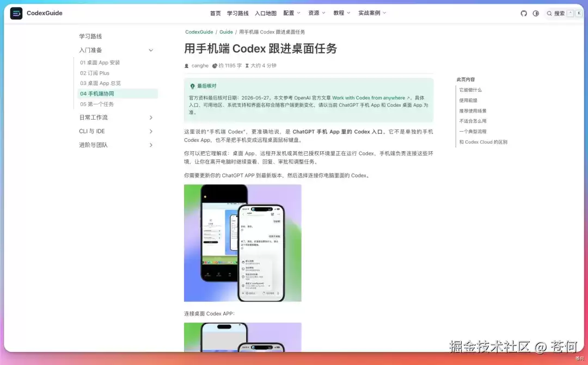Click the lightbulb icon in 最后核对 box
Screen dimensions: 588x365
192,86
